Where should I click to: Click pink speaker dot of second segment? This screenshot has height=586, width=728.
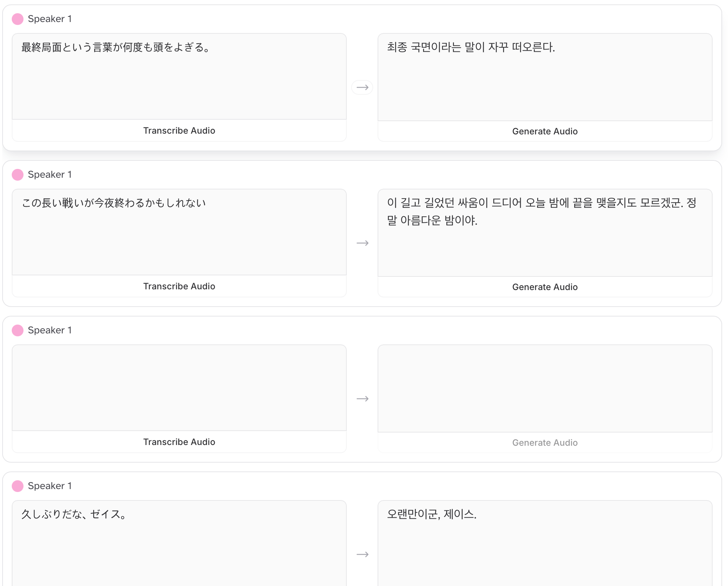[18, 175]
